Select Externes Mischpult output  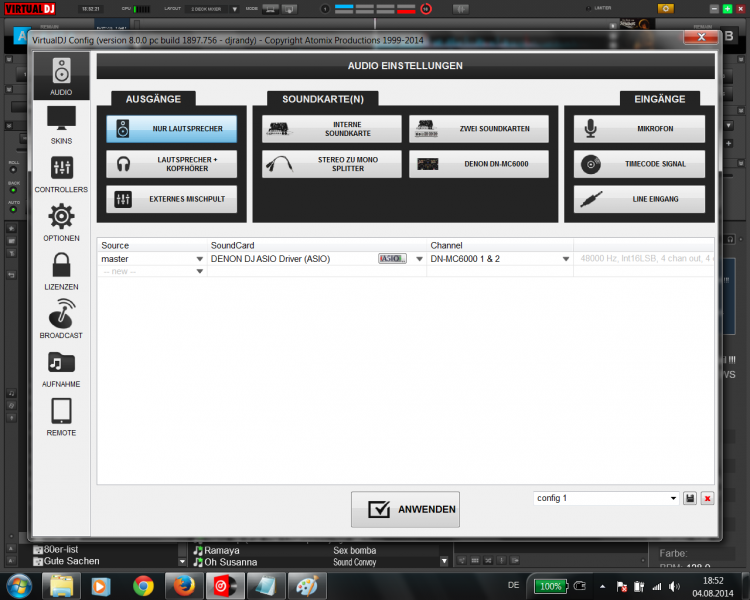pyautogui.click(x=171, y=199)
